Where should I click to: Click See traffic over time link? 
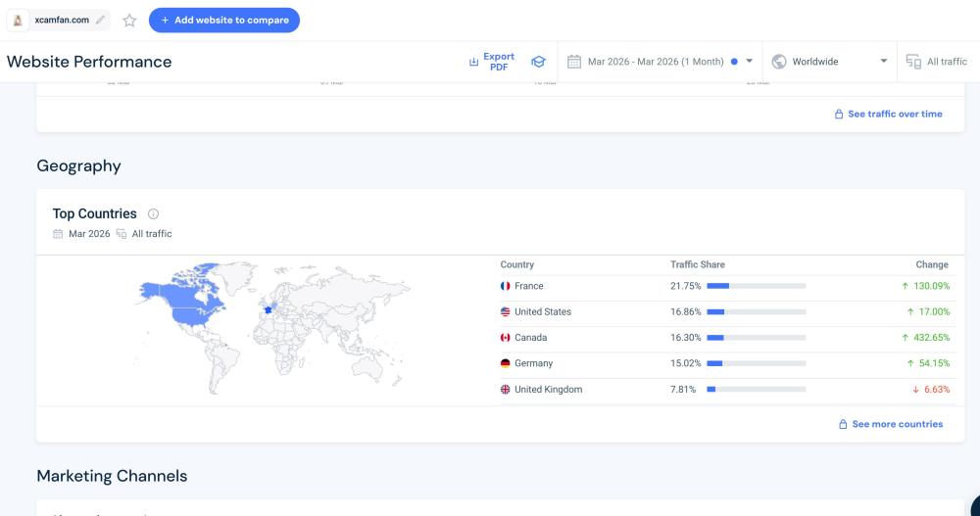(x=888, y=115)
